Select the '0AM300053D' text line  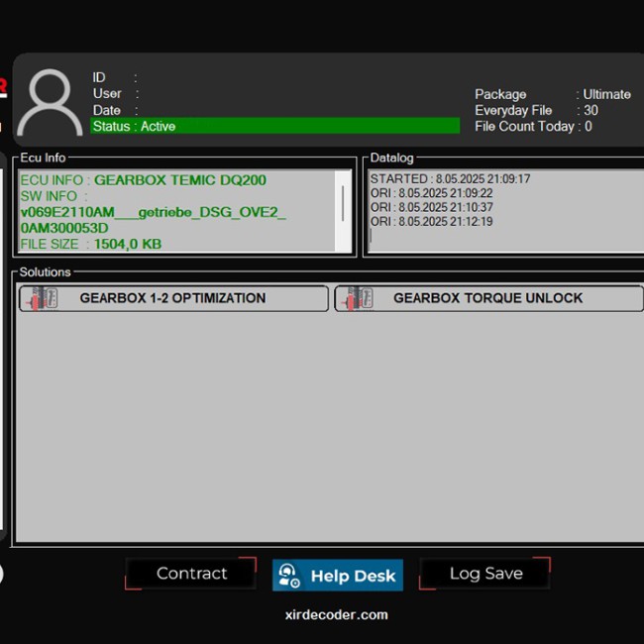coord(64,228)
